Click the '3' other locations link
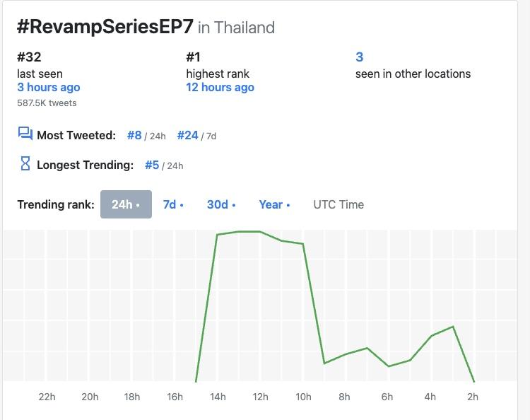 (x=359, y=57)
